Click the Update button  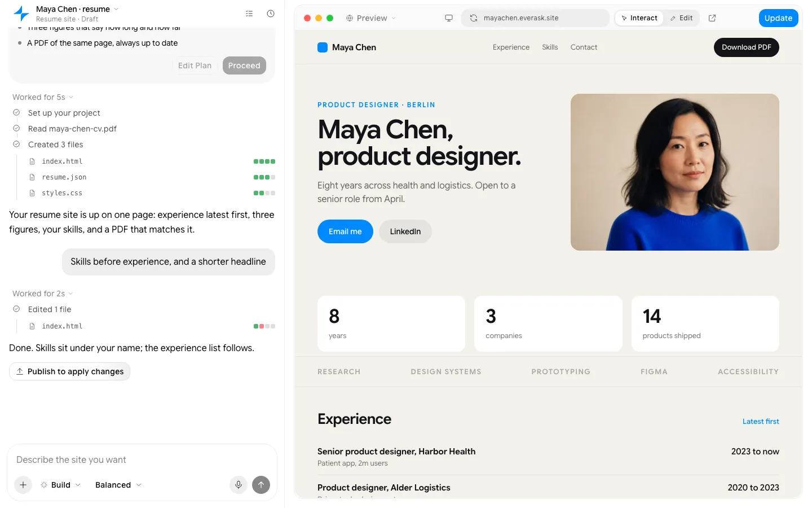778,18
